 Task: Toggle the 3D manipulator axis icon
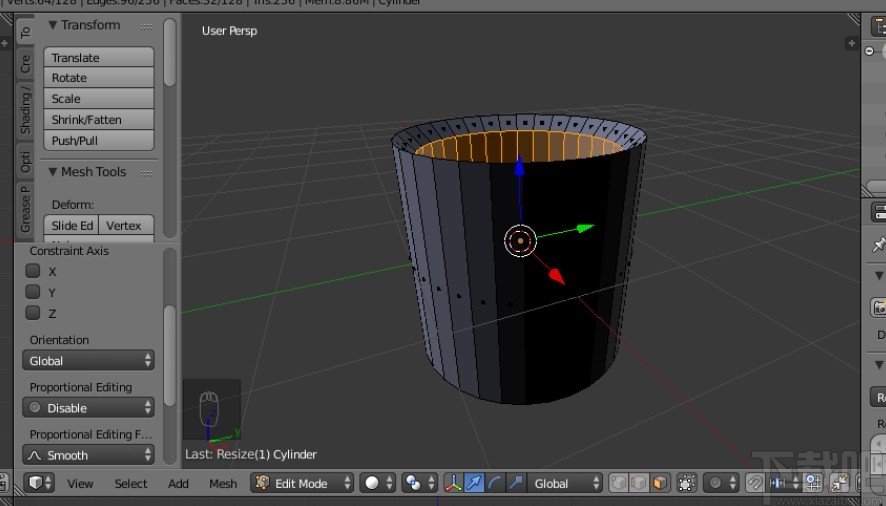(x=452, y=483)
